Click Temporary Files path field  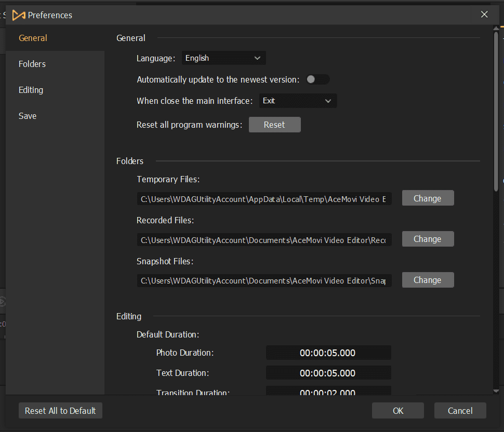(264, 199)
